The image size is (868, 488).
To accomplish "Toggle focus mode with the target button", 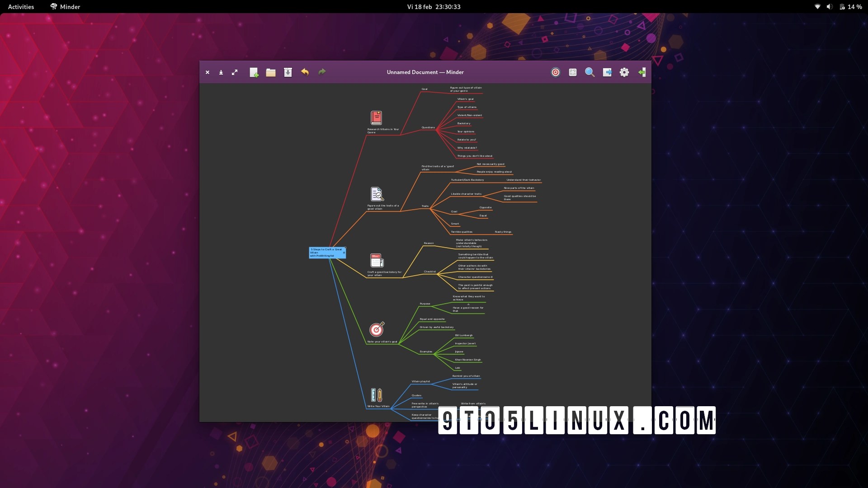I will (x=556, y=72).
